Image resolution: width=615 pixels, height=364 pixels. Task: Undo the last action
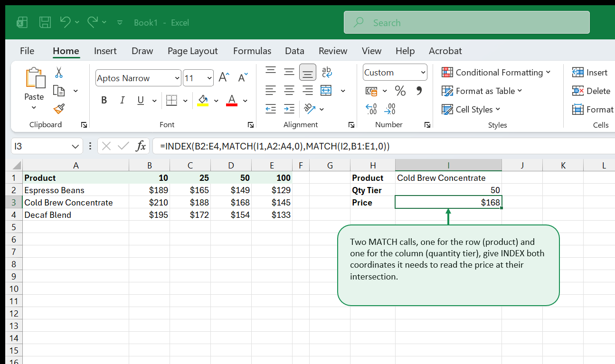coord(65,22)
